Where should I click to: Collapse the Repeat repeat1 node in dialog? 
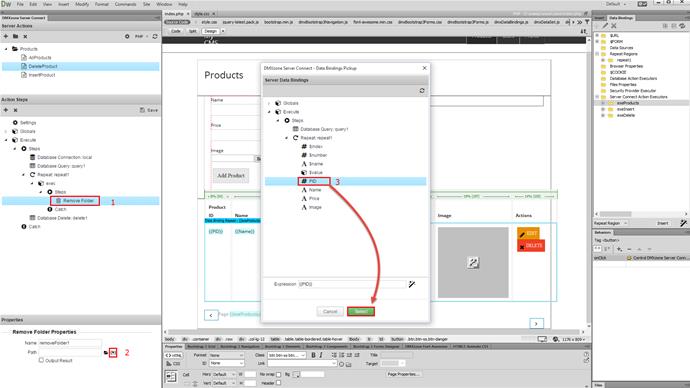click(x=286, y=138)
